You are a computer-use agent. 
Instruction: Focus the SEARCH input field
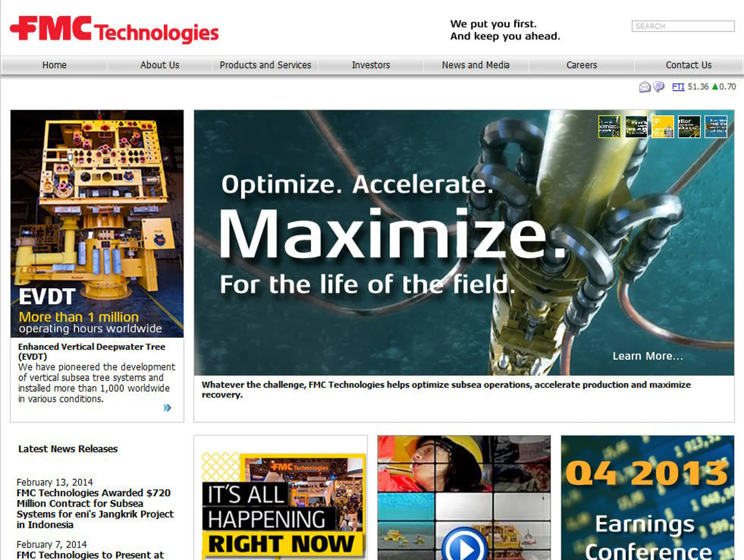pyautogui.click(x=683, y=26)
